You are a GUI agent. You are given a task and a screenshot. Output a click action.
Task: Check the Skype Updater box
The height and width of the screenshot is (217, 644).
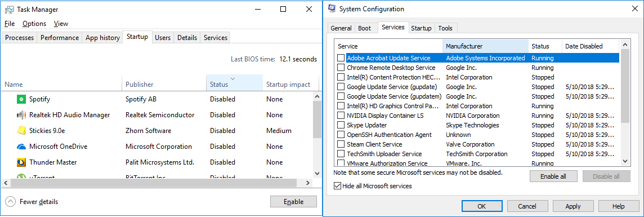pos(341,125)
